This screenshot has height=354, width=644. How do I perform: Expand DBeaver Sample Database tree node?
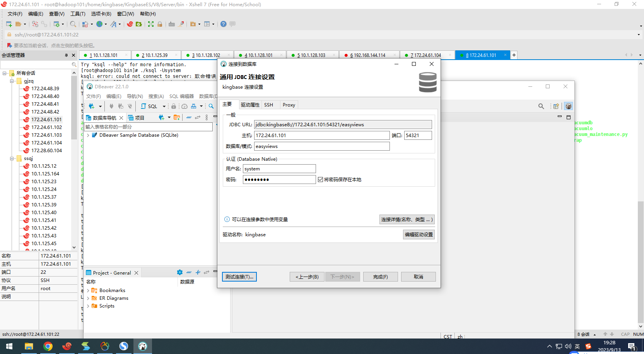[88, 135]
